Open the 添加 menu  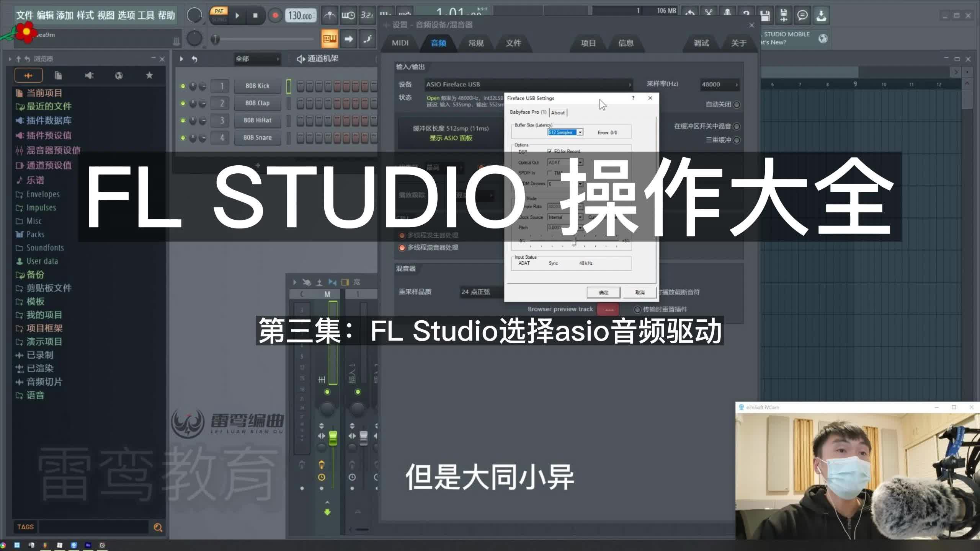[x=65, y=15]
